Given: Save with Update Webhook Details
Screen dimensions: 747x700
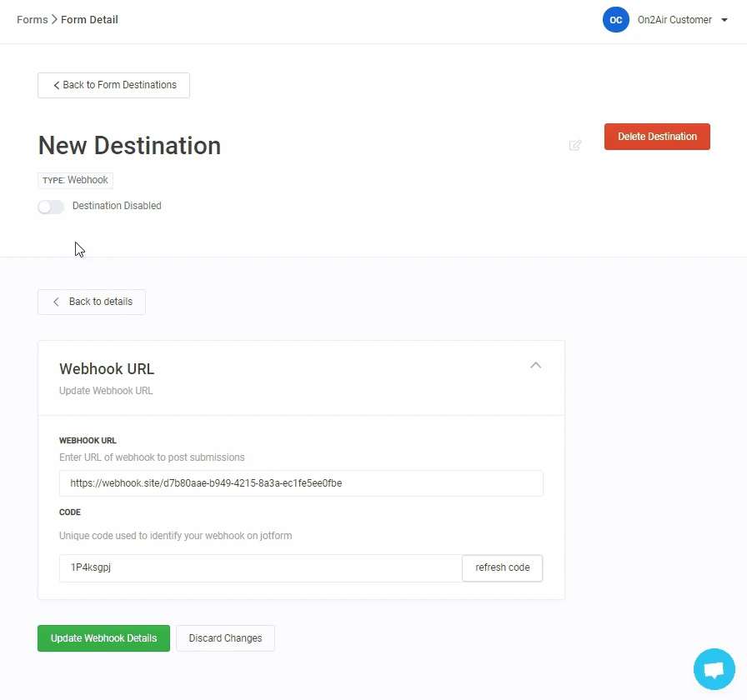Looking at the screenshot, I should 103,638.
